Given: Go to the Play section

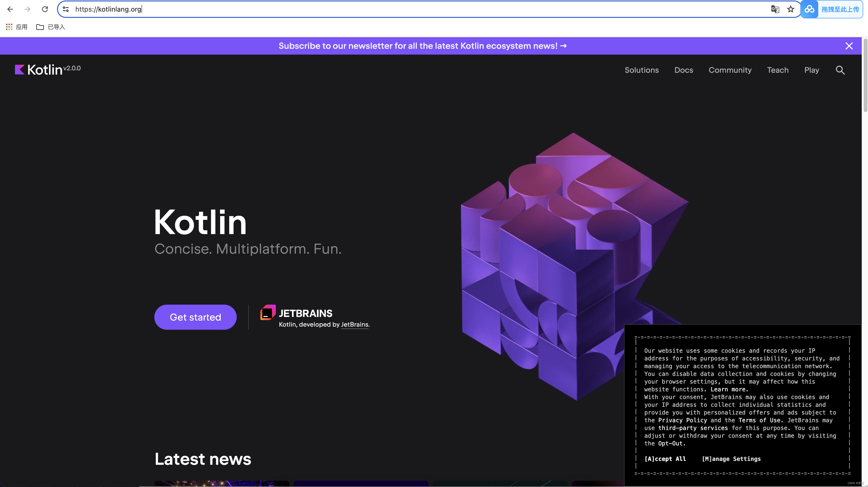Looking at the screenshot, I should tap(811, 70).
